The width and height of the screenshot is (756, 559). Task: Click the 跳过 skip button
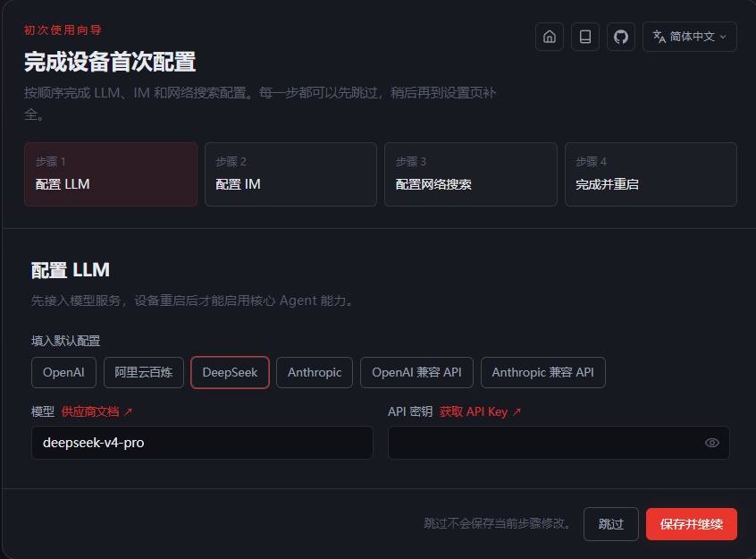point(611,524)
